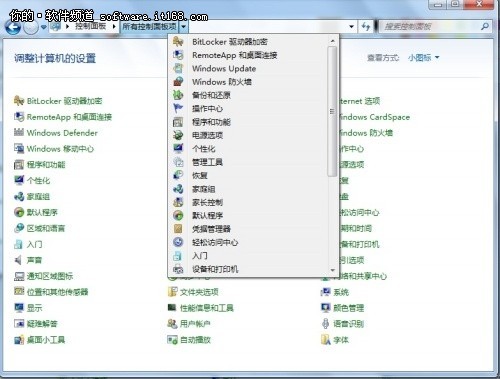The width and height of the screenshot is (500, 379).
Task: Click 设备和打印机 icon in dropdown list
Action: click(x=178, y=269)
